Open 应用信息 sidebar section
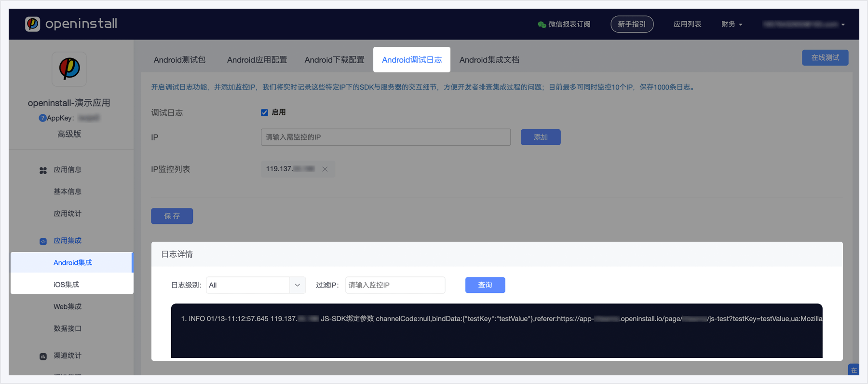Image resolution: width=868 pixels, height=384 pixels. click(x=68, y=170)
